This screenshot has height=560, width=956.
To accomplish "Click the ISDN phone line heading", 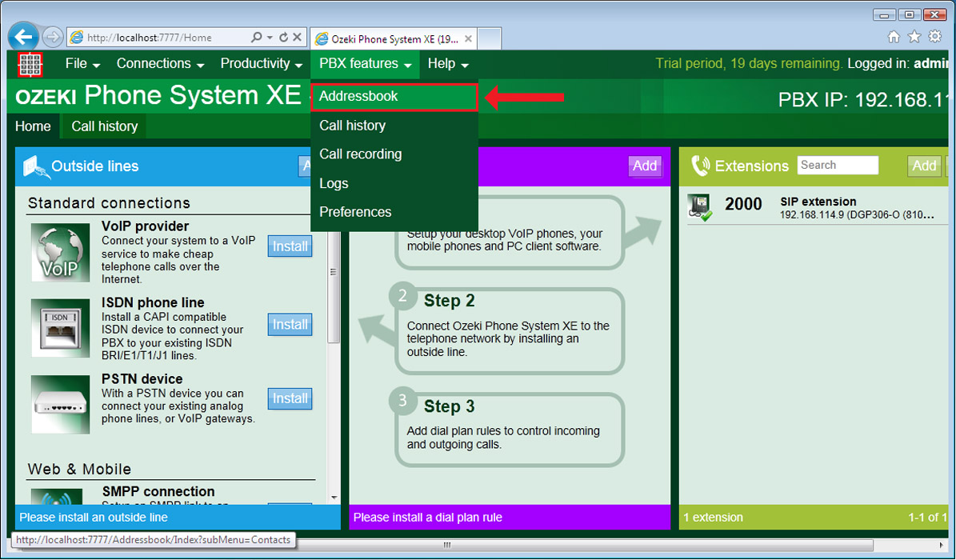I will (153, 302).
